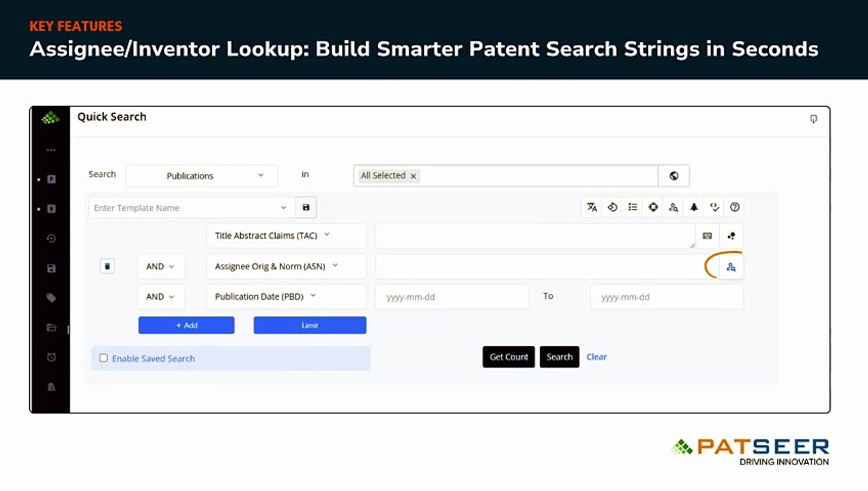This screenshot has height=491, width=868.
Task: Click the pin icon at the top right of Quick Search
Action: (x=813, y=119)
